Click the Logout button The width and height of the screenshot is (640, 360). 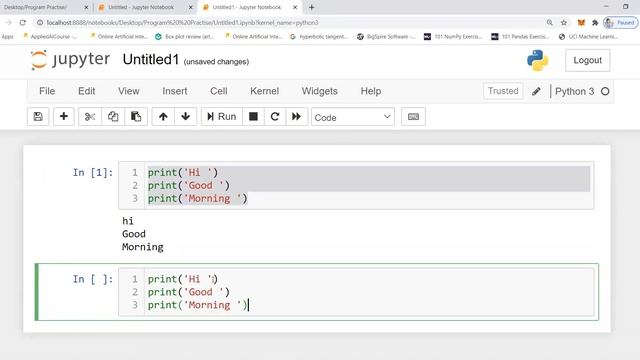point(587,60)
